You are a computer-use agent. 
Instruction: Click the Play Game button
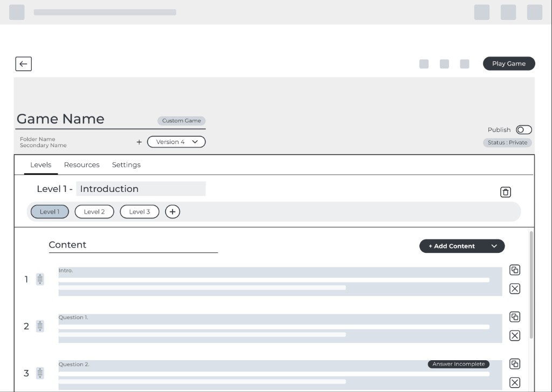(x=508, y=63)
